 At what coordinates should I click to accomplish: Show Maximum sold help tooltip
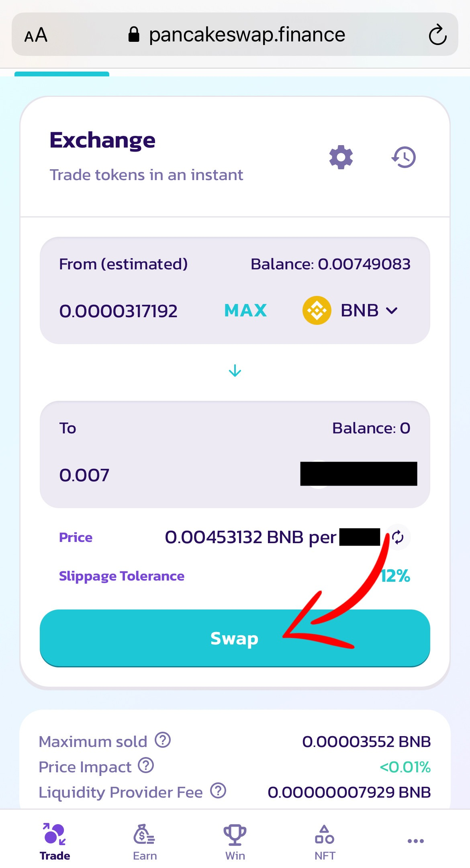[163, 740]
